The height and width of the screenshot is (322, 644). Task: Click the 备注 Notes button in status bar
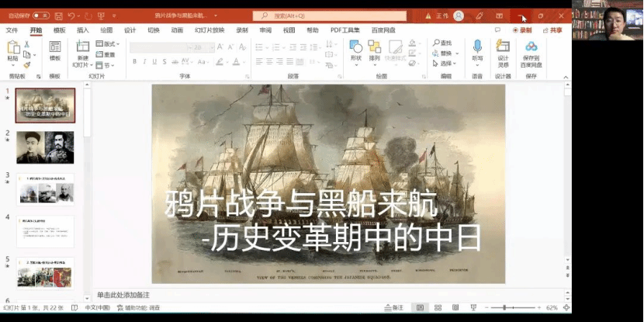tap(394, 307)
